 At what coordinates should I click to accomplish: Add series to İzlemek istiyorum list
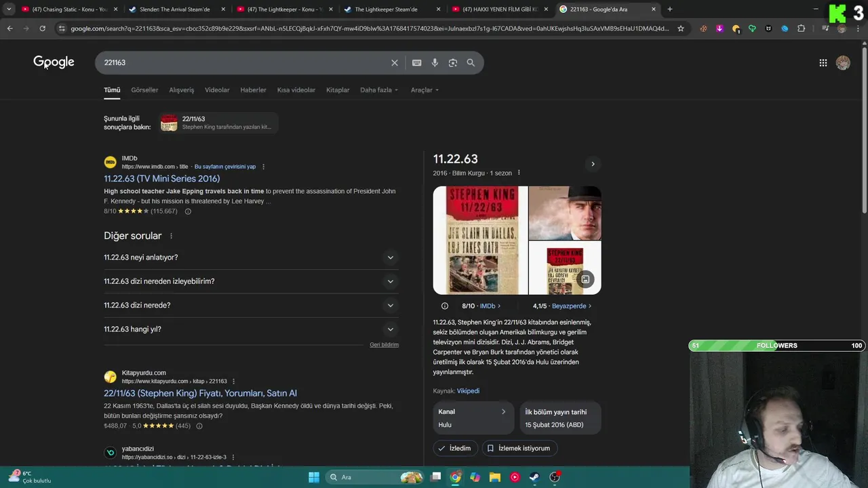click(519, 448)
